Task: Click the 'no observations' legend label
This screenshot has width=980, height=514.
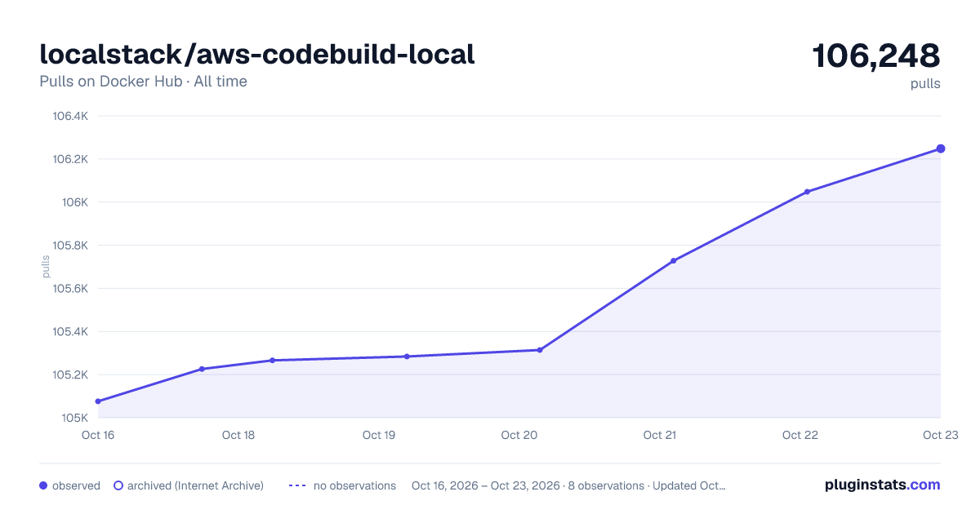Action: 354,485
